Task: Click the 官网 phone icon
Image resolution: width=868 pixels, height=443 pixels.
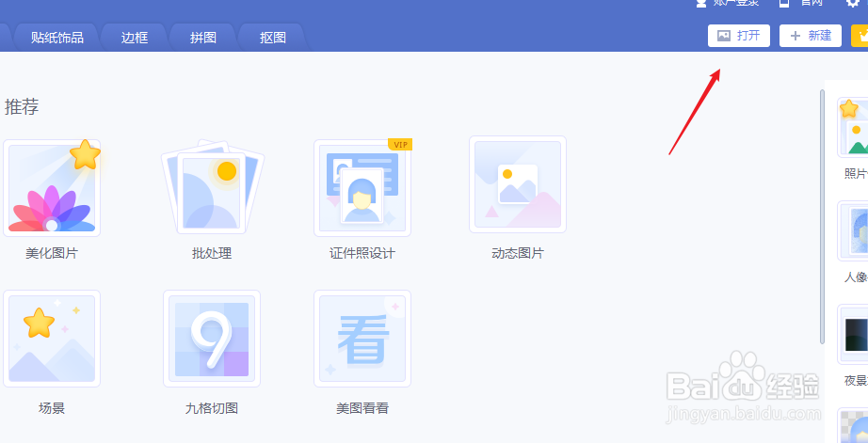Action: pyautogui.click(x=784, y=3)
